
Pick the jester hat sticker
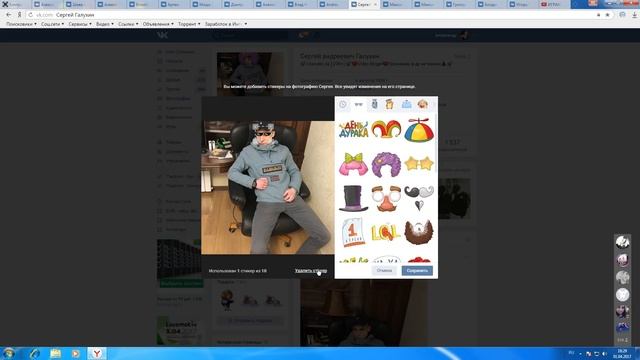(386, 129)
